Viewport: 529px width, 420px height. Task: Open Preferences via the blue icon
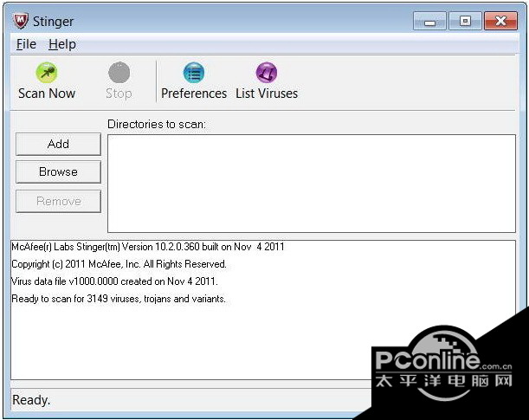[194, 72]
